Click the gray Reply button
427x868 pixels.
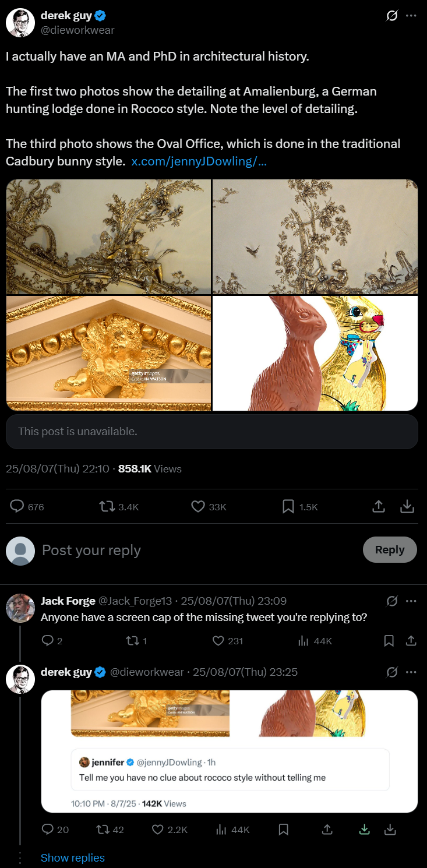click(390, 550)
